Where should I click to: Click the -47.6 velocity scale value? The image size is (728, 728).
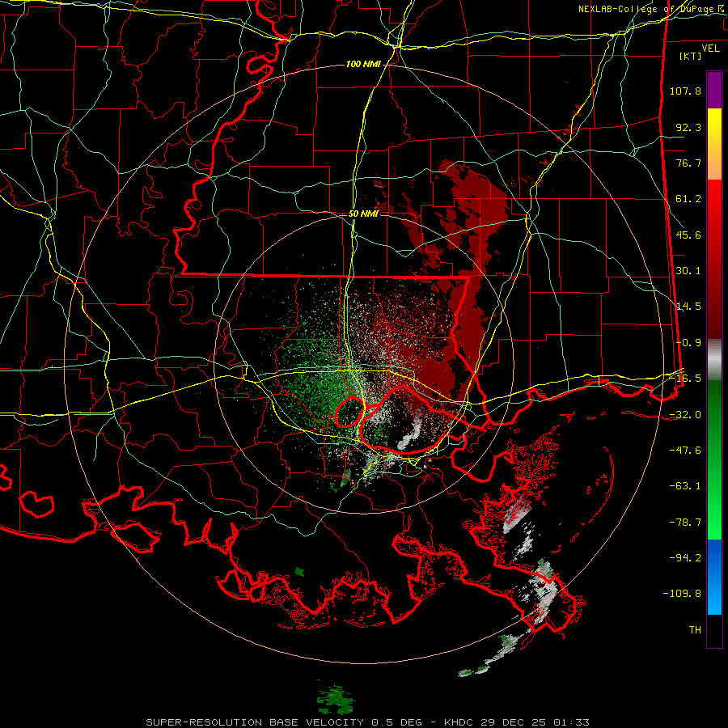click(685, 451)
